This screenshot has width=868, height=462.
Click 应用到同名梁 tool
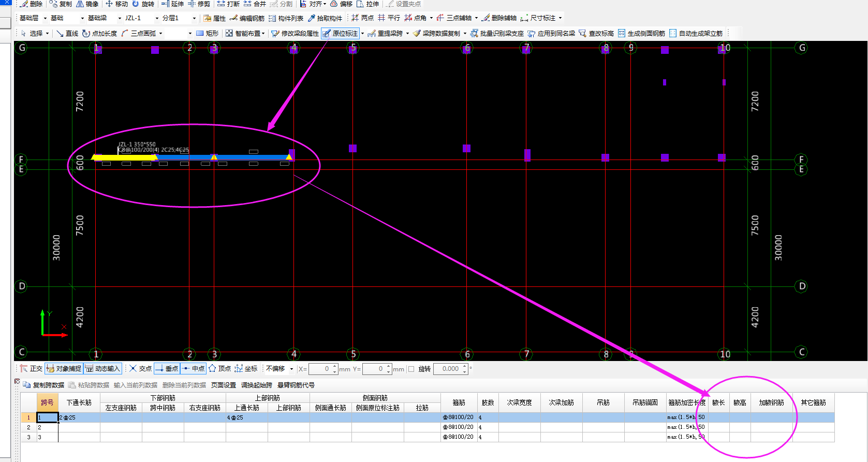(551, 33)
